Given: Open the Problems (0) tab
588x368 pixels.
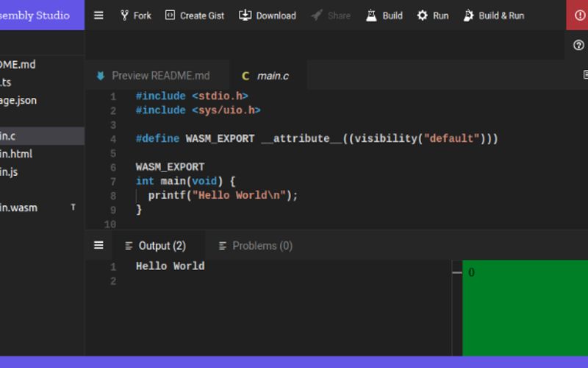Looking at the screenshot, I should pos(255,246).
